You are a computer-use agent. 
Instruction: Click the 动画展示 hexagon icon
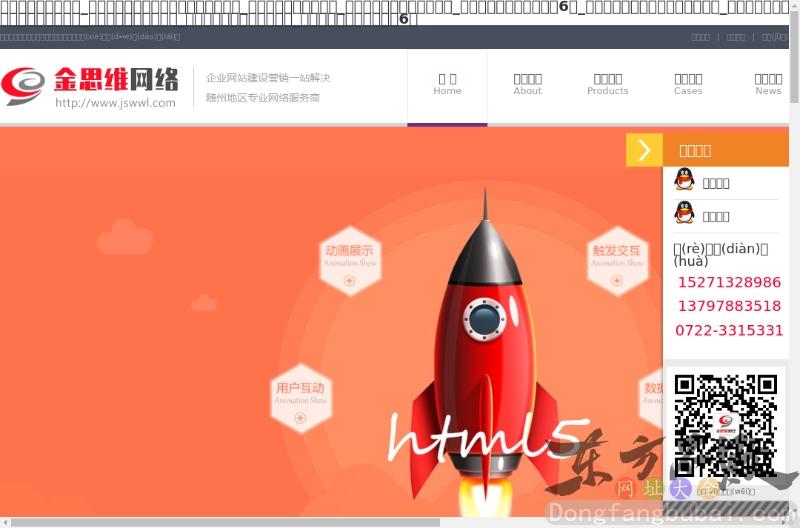(350, 260)
